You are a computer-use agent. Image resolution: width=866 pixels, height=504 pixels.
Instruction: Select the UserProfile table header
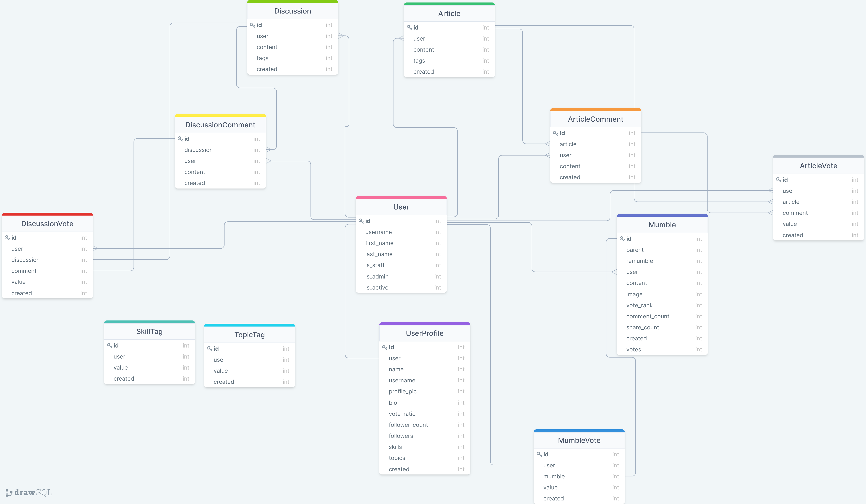tap(424, 333)
